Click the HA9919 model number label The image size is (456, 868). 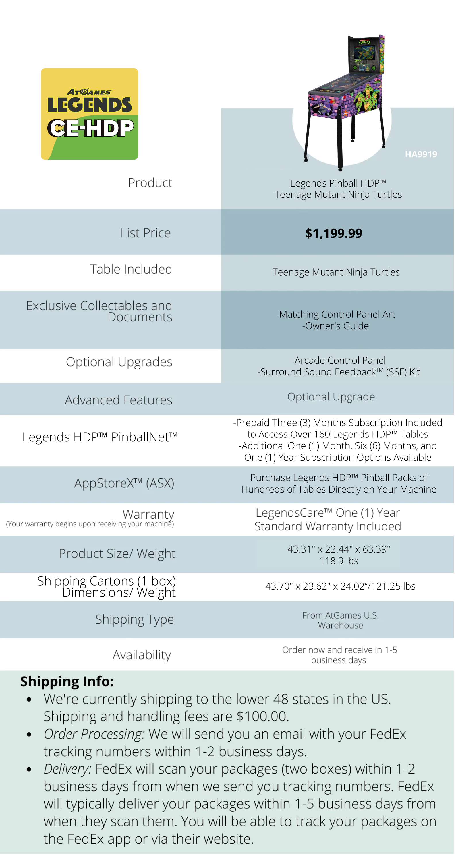pyautogui.click(x=421, y=154)
